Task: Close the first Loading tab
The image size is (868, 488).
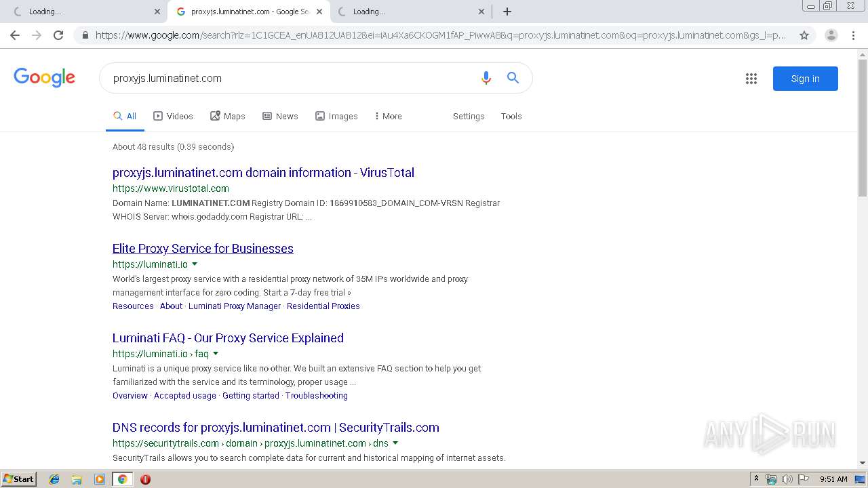Action: tap(157, 12)
